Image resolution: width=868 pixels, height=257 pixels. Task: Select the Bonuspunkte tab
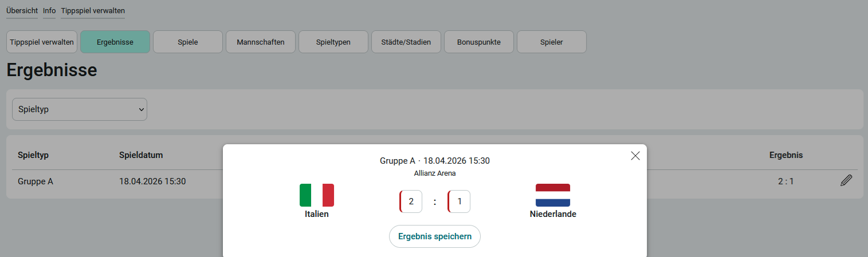point(479,42)
